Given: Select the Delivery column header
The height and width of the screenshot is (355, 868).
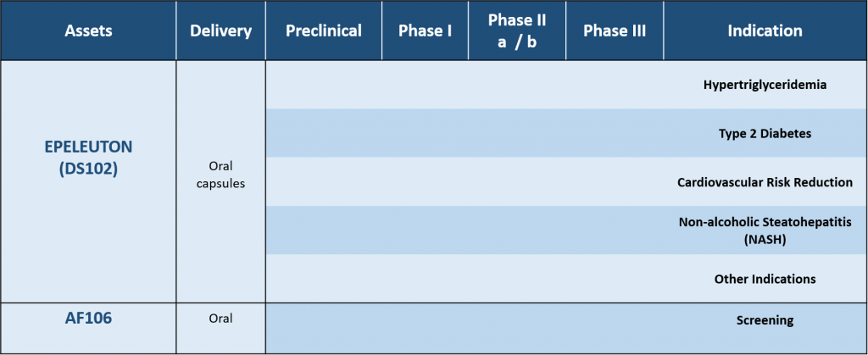Looking at the screenshot, I should [x=220, y=31].
